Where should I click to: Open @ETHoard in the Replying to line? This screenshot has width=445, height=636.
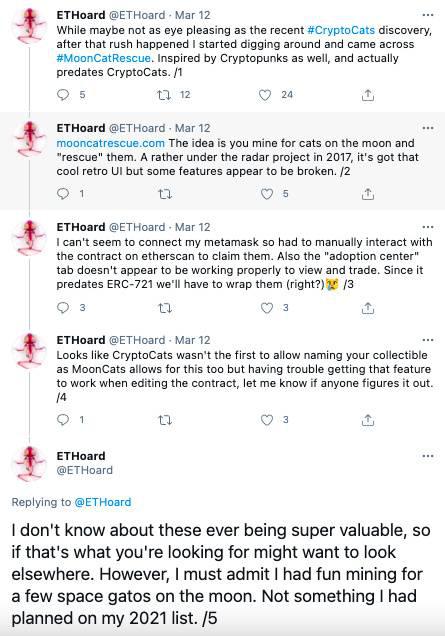point(103,502)
